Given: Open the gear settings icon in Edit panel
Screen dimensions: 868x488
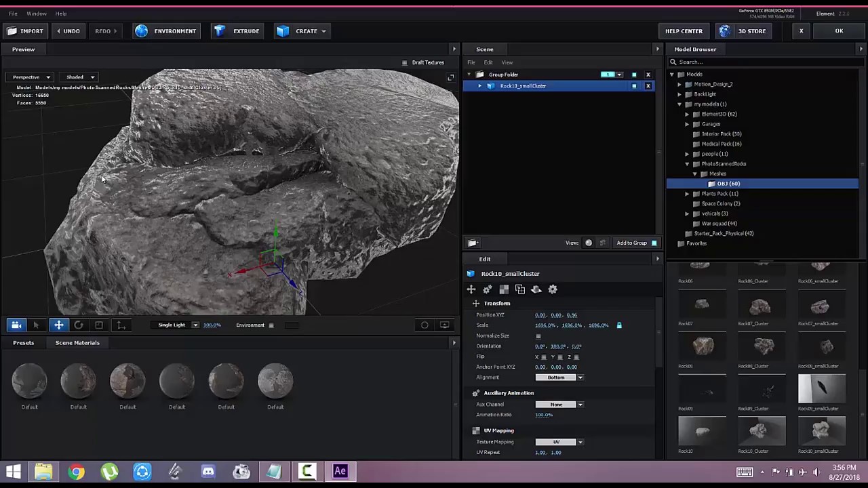Looking at the screenshot, I should tap(553, 289).
